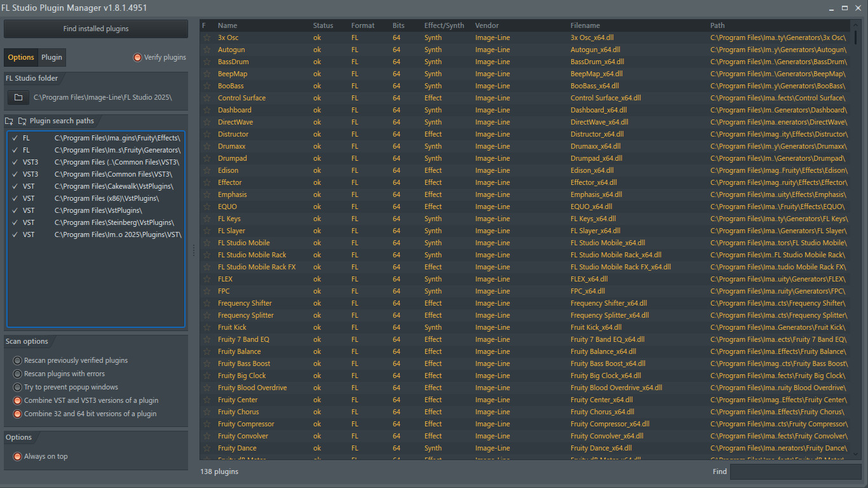Favorite the EQUO plugin using its star
The image size is (868, 488).
207,207
